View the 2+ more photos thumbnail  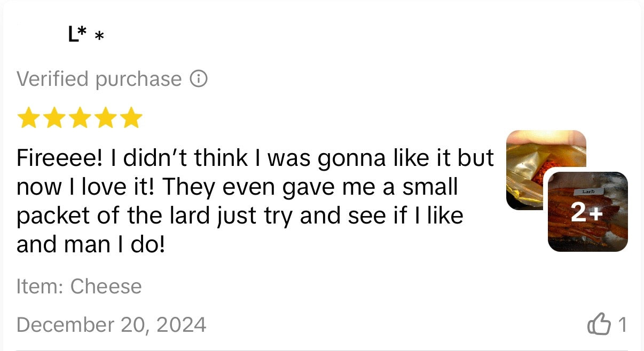pyautogui.click(x=587, y=212)
